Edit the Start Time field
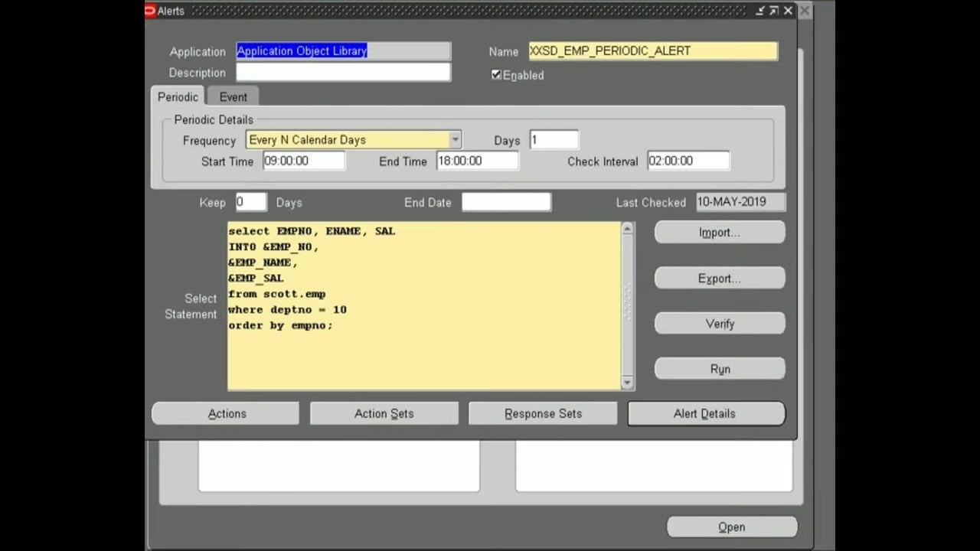 [x=304, y=161]
